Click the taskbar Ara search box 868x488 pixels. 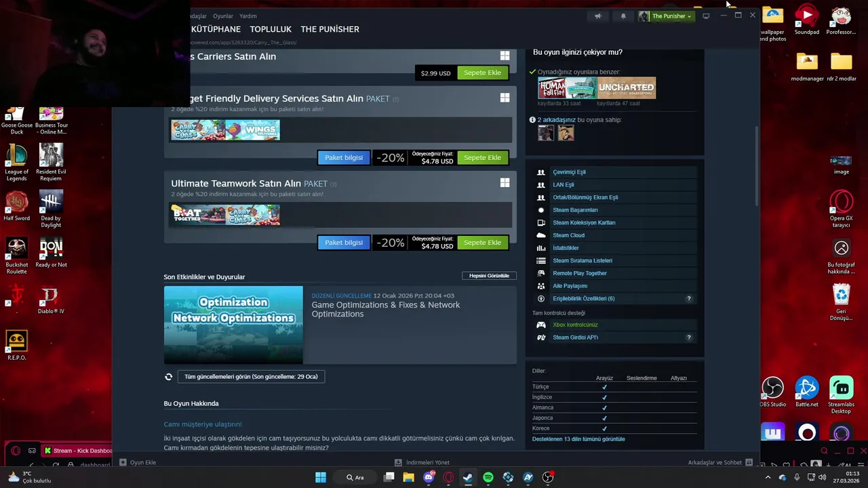(355, 477)
